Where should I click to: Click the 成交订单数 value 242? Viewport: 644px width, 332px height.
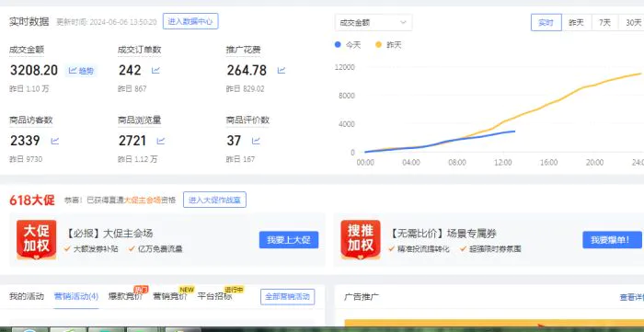pos(131,70)
